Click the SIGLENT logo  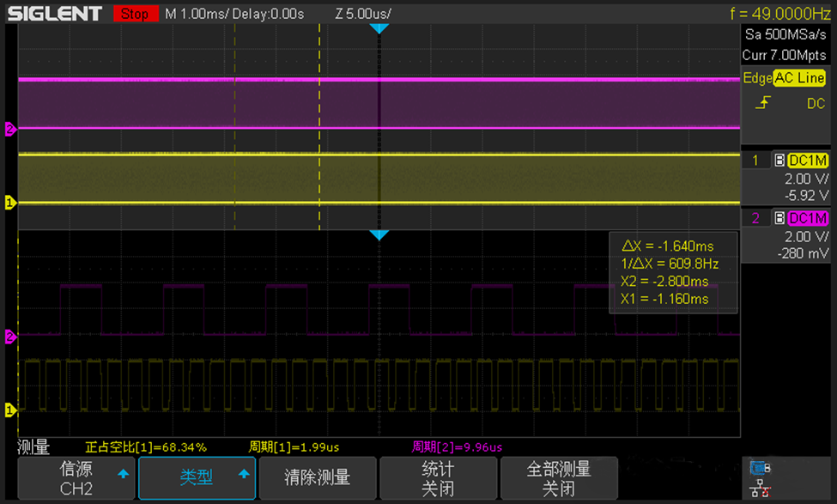coord(53,13)
